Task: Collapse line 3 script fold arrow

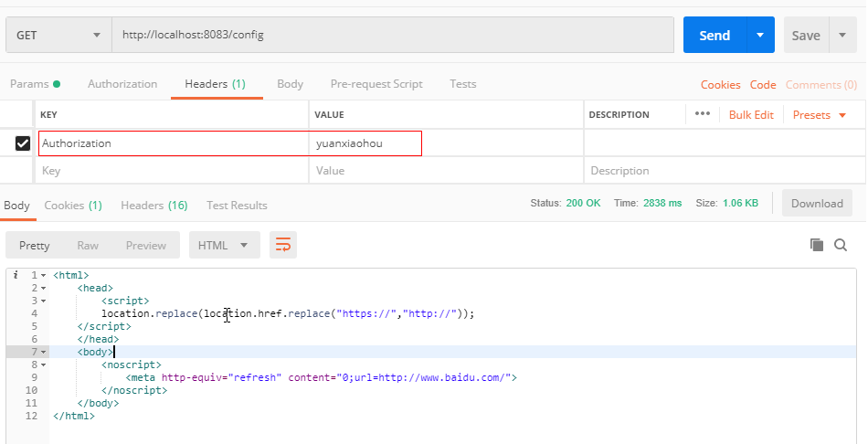Action: tap(43, 301)
